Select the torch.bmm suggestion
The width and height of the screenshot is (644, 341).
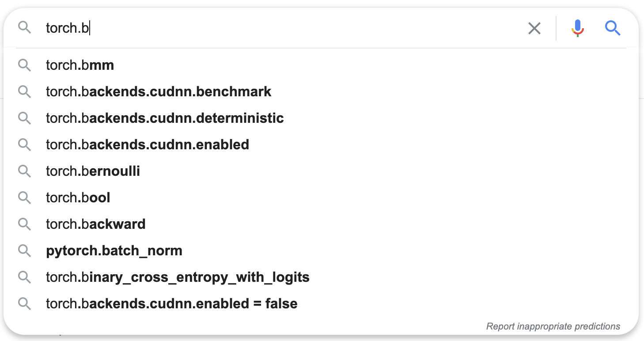[x=321, y=65]
